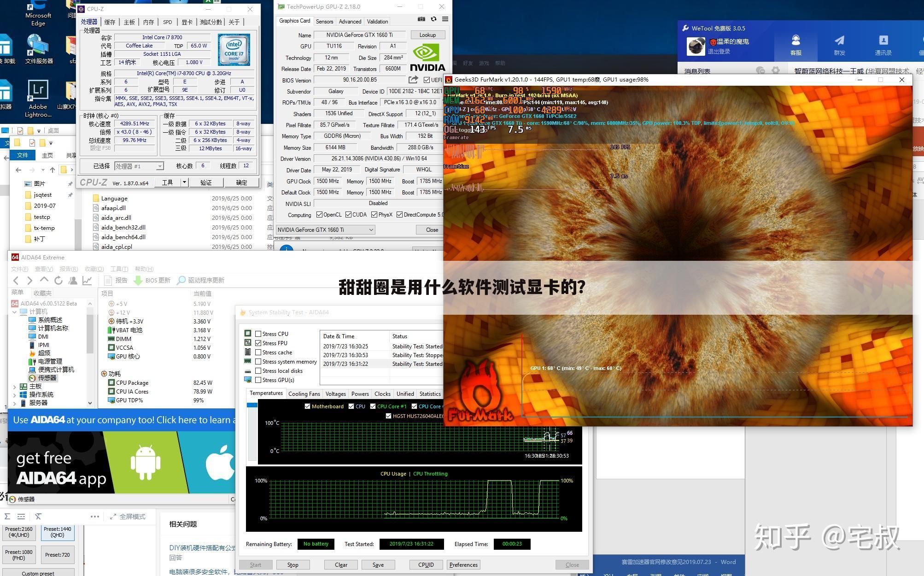924x576 pixels.
Task: Open WeTool 客服 icon
Action: coord(796,45)
